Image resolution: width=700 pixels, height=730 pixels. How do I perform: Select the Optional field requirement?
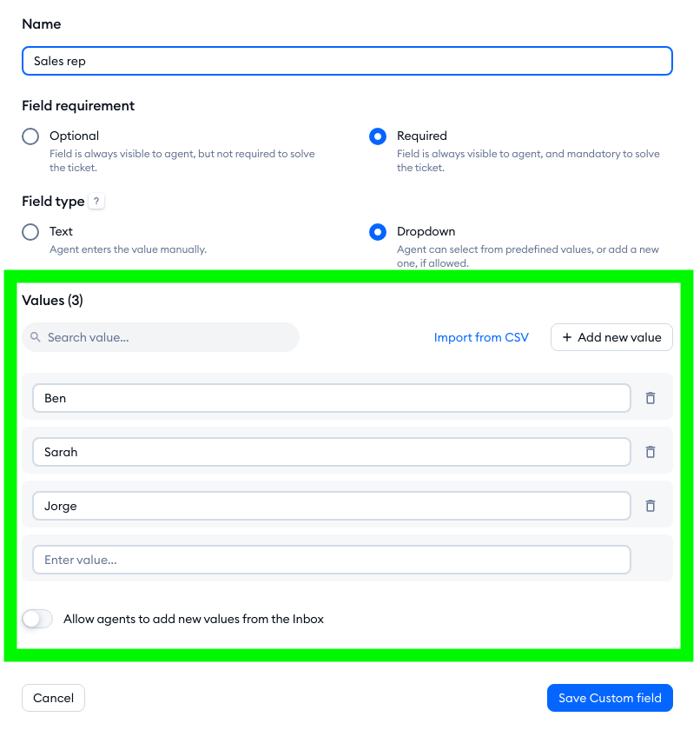30,136
